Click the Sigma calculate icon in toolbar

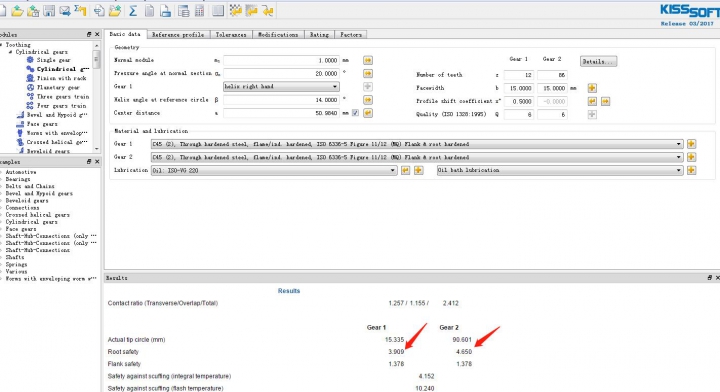(x=133, y=11)
